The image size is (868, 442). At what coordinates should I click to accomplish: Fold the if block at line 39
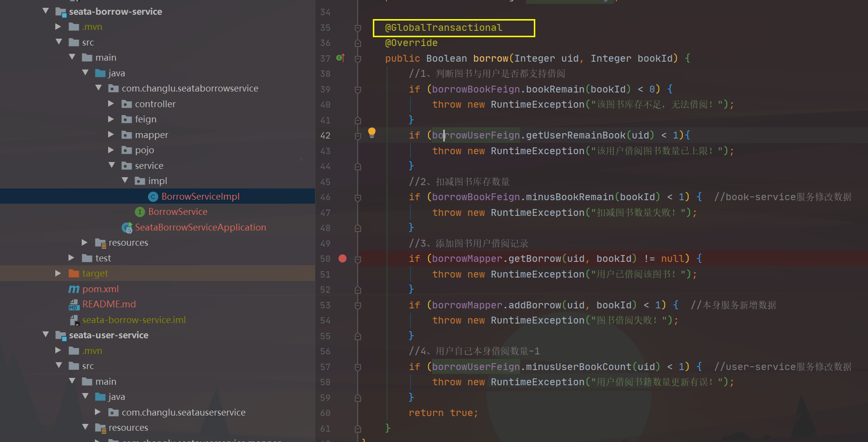(358, 90)
